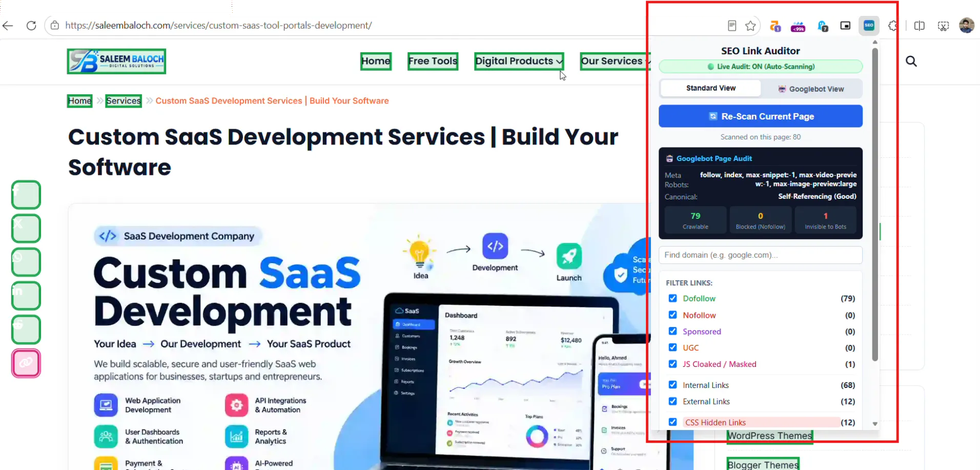Share page on Facebook
This screenshot has width=980, height=470.
click(26, 195)
